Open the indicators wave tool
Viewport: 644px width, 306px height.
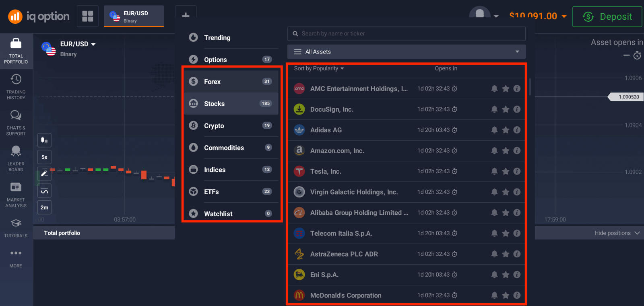[x=44, y=191]
